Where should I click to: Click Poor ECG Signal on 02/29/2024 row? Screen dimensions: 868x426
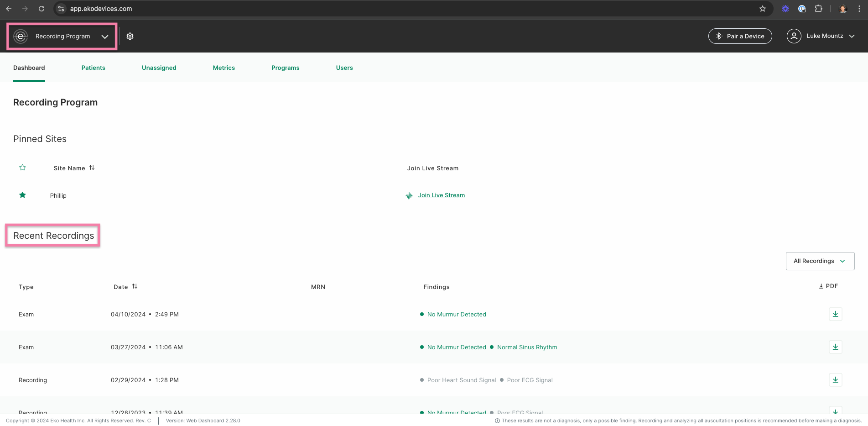pos(530,380)
